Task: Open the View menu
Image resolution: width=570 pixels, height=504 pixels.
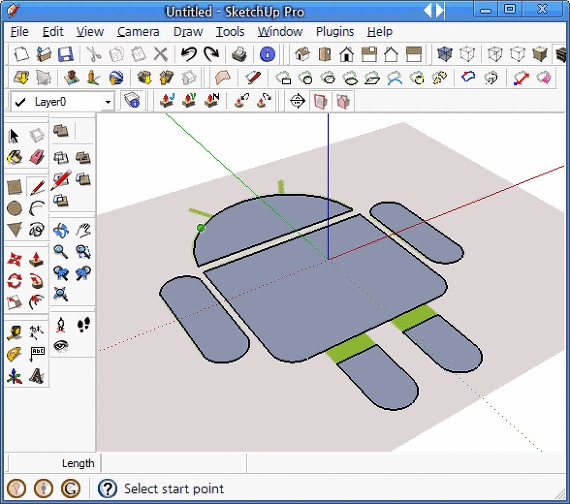Action: pyautogui.click(x=90, y=32)
